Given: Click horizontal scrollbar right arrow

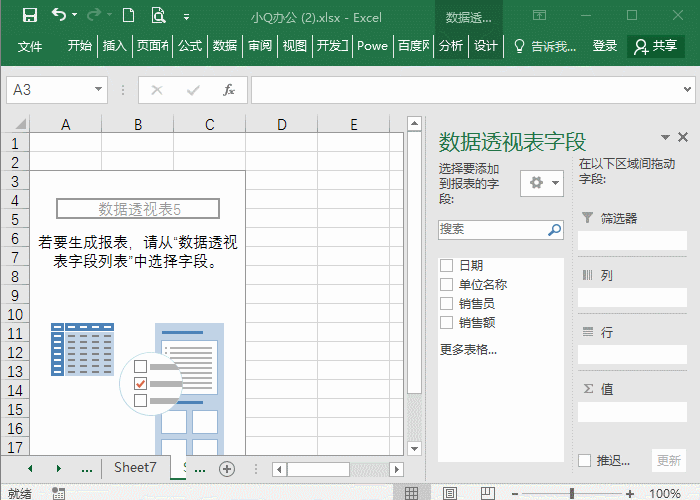Looking at the screenshot, I should point(396,469).
